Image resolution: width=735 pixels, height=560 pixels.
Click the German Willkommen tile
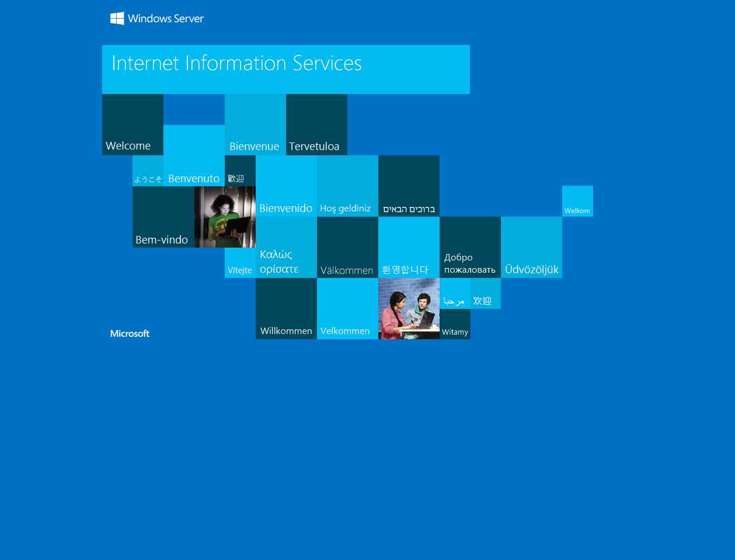[x=286, y=308]
